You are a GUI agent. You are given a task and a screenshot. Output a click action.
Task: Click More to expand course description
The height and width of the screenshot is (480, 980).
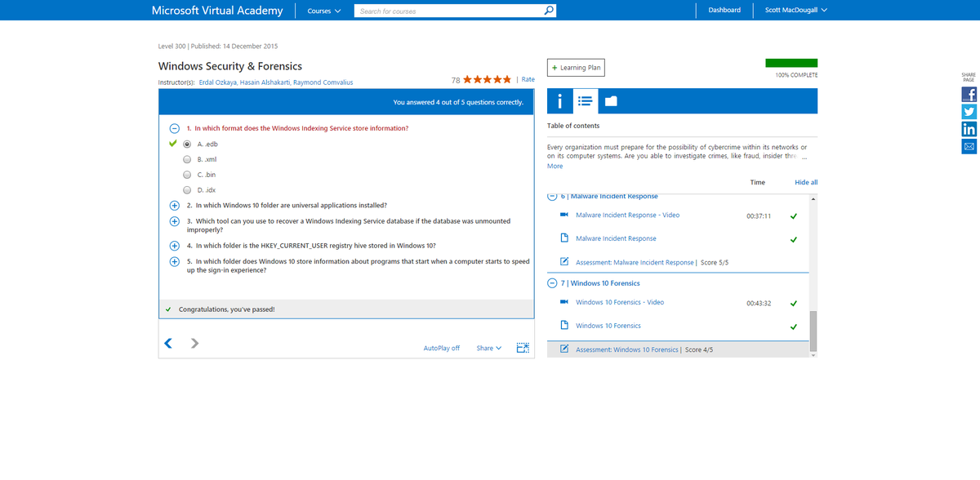pyautogui.click(x=555, y=166)
